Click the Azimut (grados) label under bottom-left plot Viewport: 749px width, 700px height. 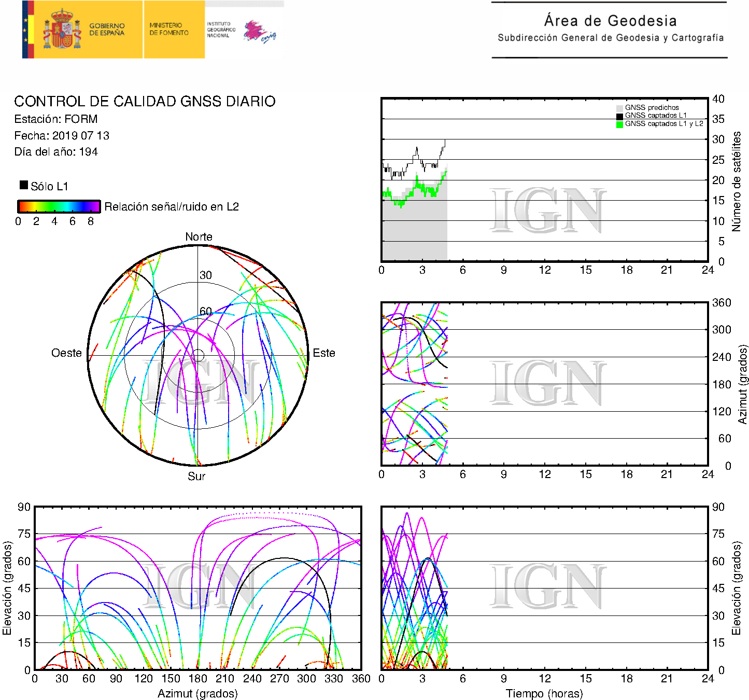[x=197, y=693]
